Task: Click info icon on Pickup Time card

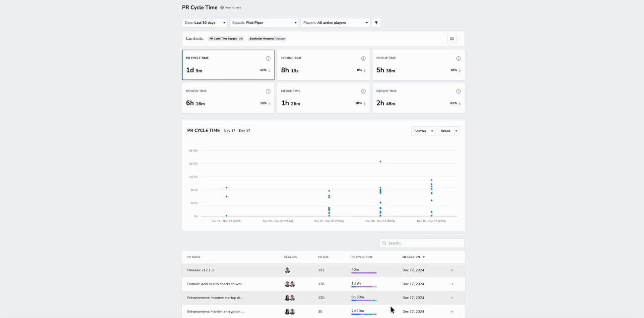Action: coord(458,59)
